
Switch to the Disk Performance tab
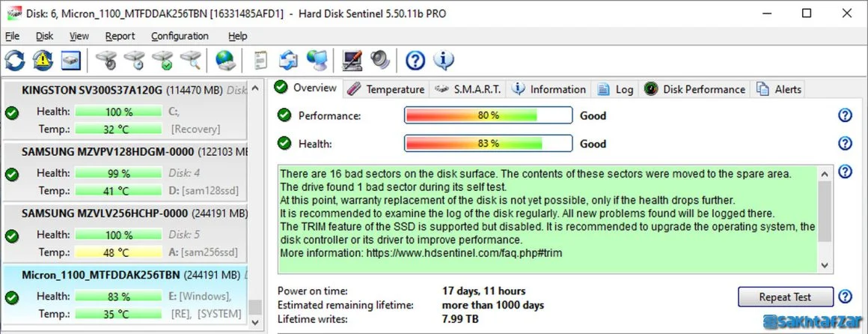pyautogui.click(x=694, y=89)
